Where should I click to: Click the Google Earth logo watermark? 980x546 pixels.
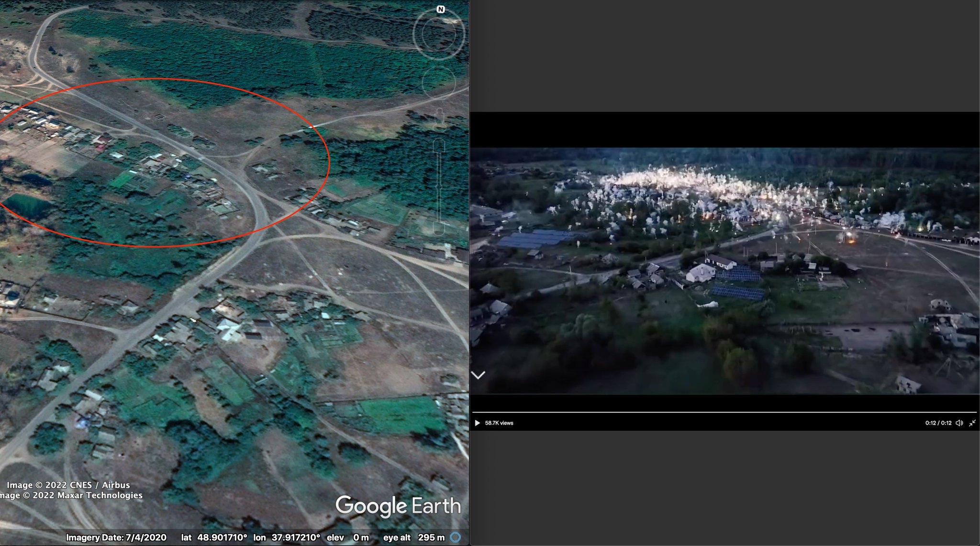398,506
